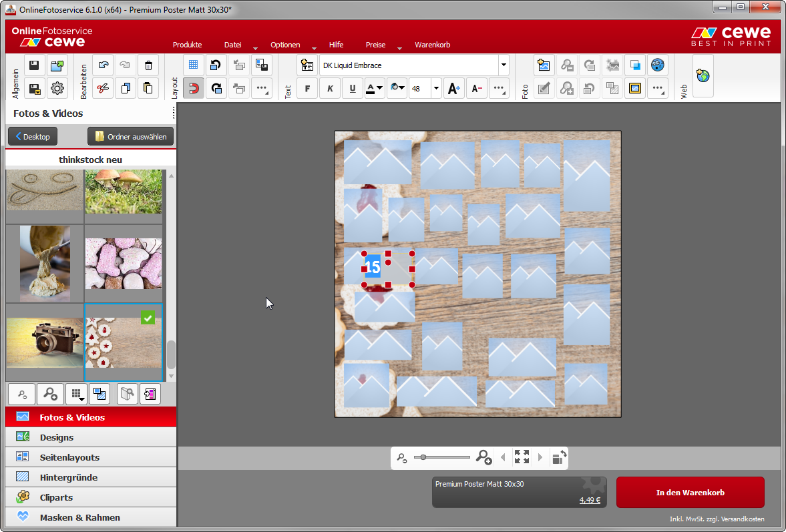Click the In den Warenkorb button
Image resolution: width=786 pixels, height=532 pixels.
[x=690, y=493]
